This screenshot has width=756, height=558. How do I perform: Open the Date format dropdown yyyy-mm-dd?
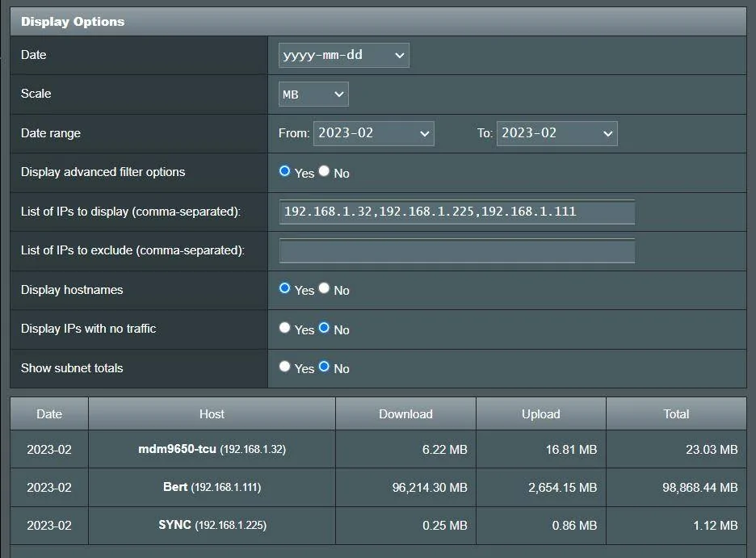pos(344,55)
